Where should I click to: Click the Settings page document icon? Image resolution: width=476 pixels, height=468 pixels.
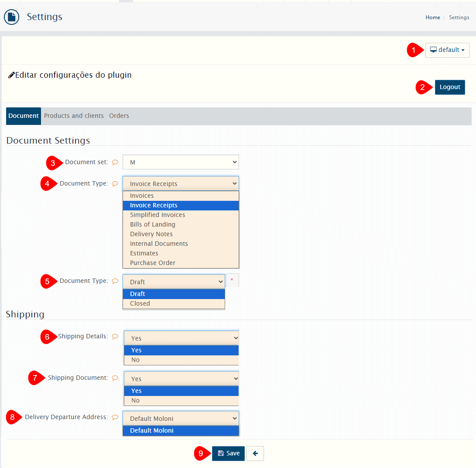tap(11, 17)
